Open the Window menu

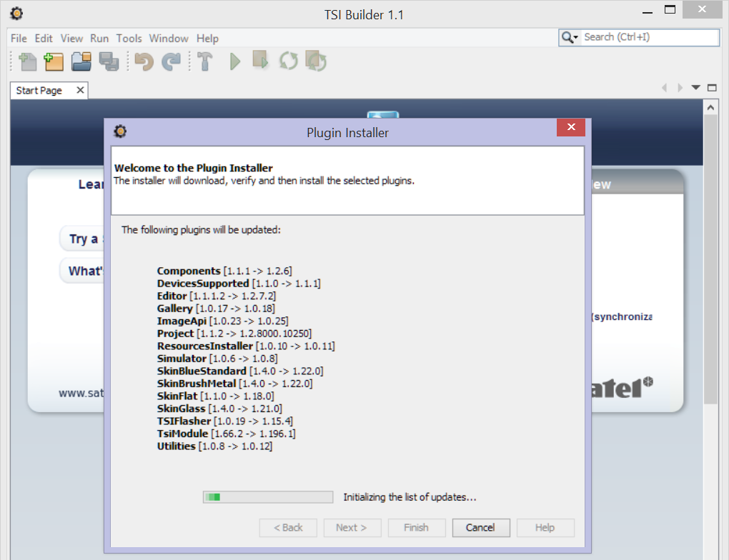(168, 39)
